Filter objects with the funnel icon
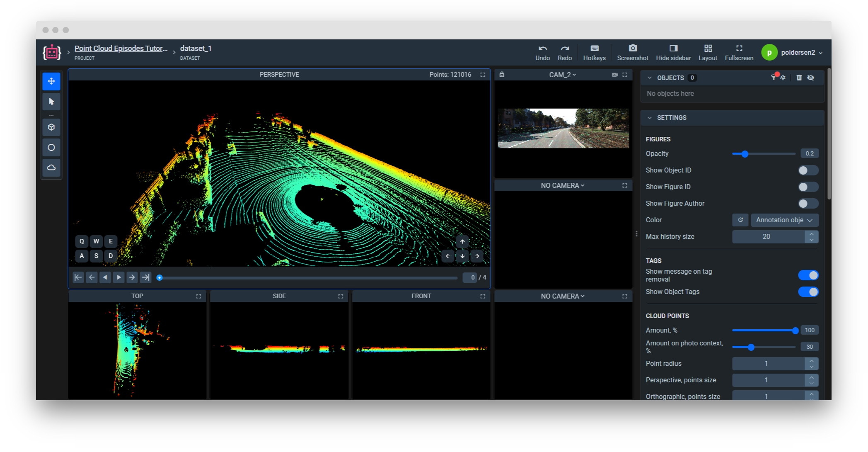Screen dimensions: 868x452 [x=774, y=77]
